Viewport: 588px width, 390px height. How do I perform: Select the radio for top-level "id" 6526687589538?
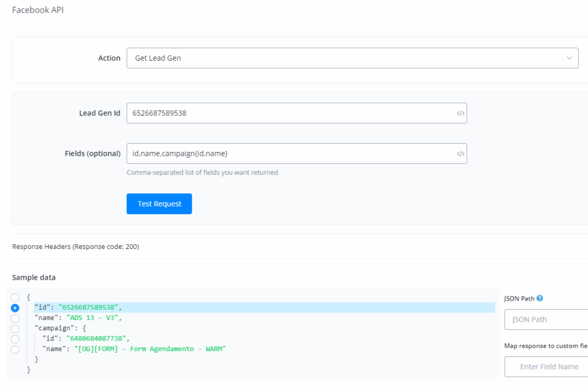coord(15,308)
